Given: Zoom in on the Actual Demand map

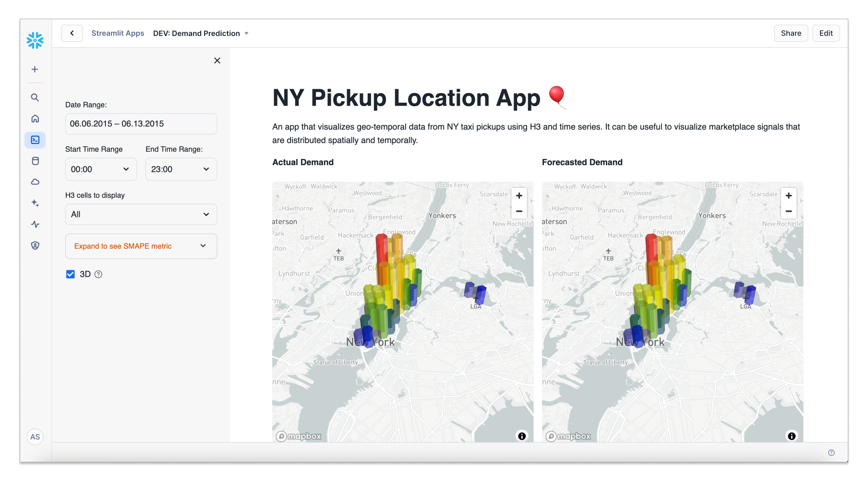Looking at the screenshot, I should tap(519, 196).
